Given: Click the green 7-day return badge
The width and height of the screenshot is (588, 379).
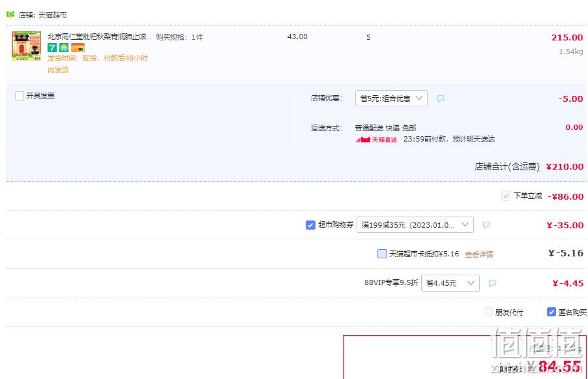Looking at the screenshot, I should pos(52,48).
